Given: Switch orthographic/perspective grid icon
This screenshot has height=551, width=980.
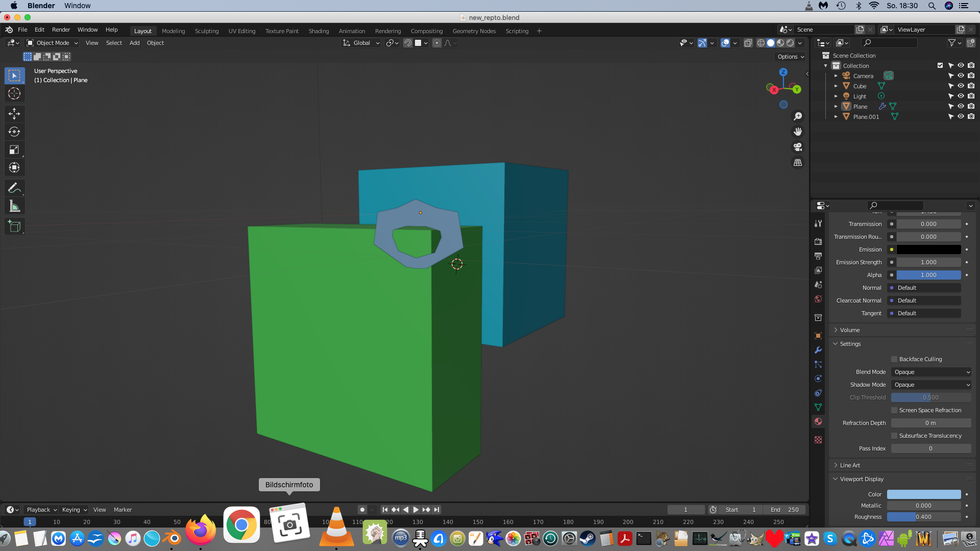Looking at the screenshot, I should click(798, 162).
